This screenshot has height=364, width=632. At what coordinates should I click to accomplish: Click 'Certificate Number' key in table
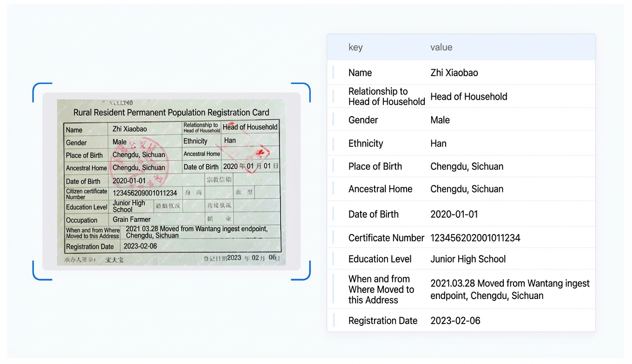click(386, 238)
